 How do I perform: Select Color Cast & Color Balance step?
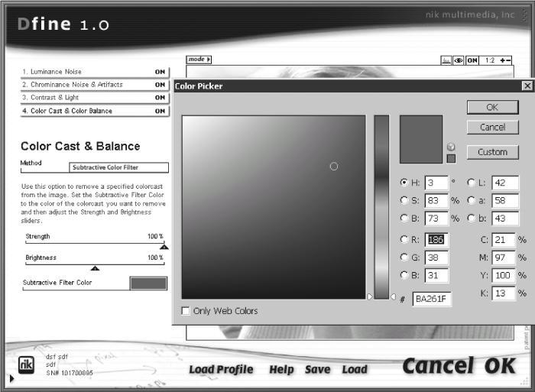(x=95, y=111)
